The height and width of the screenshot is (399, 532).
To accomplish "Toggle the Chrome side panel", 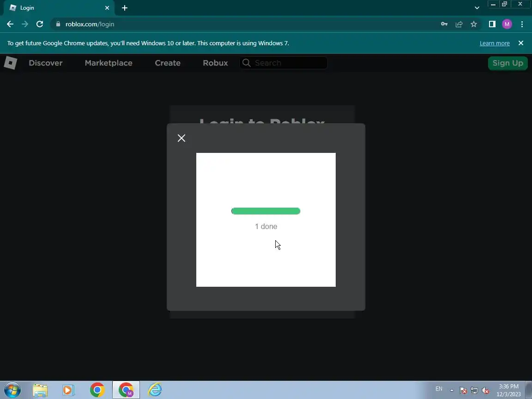I will point(492,24).
